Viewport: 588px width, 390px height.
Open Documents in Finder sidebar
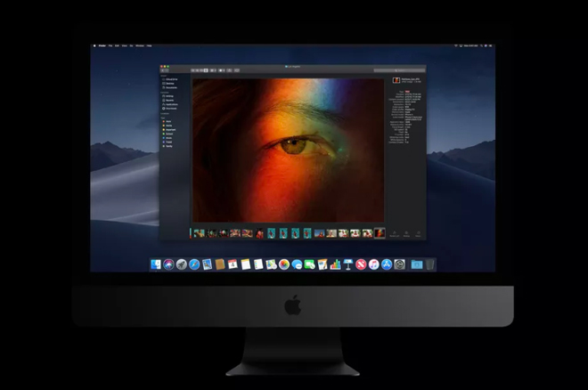pos(170,87)
